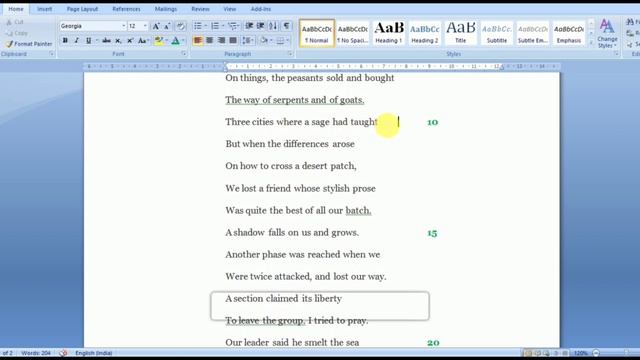Click the Shading paint bucket icon

(x=264, y=40)
